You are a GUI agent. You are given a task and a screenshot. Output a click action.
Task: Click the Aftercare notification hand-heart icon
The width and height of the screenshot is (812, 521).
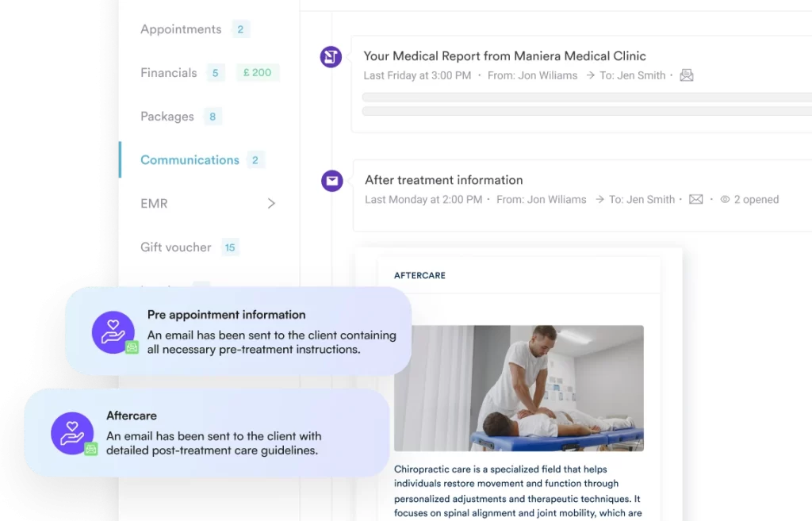click(72, 433)
